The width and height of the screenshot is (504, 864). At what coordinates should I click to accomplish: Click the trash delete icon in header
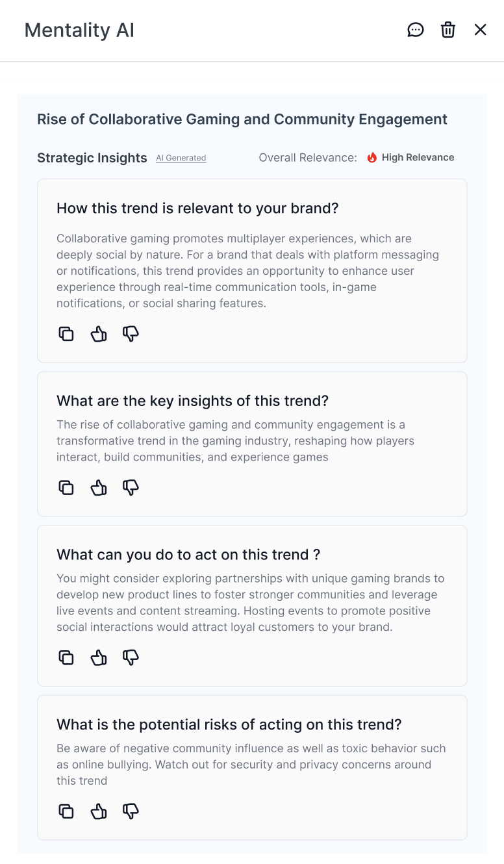tap(448, 30)
